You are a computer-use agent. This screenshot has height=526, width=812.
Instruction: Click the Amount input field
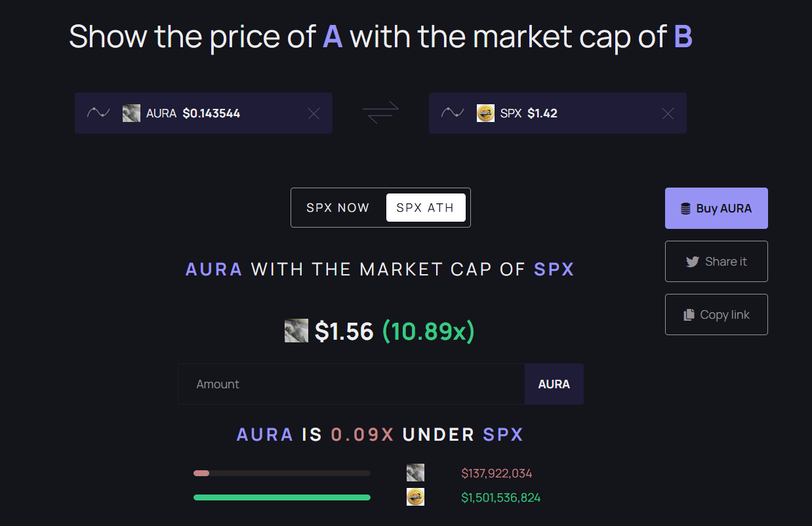[x=351, y=384]
